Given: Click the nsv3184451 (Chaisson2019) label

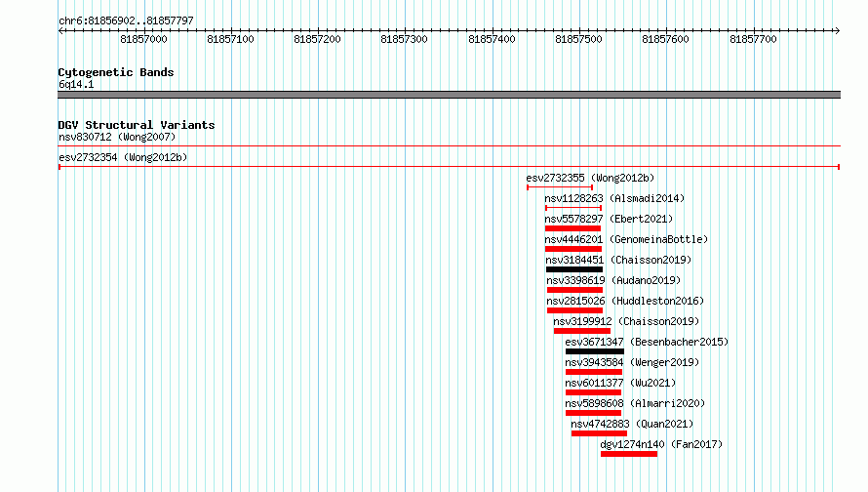Looking at the screenshot, I should point(619,260).
